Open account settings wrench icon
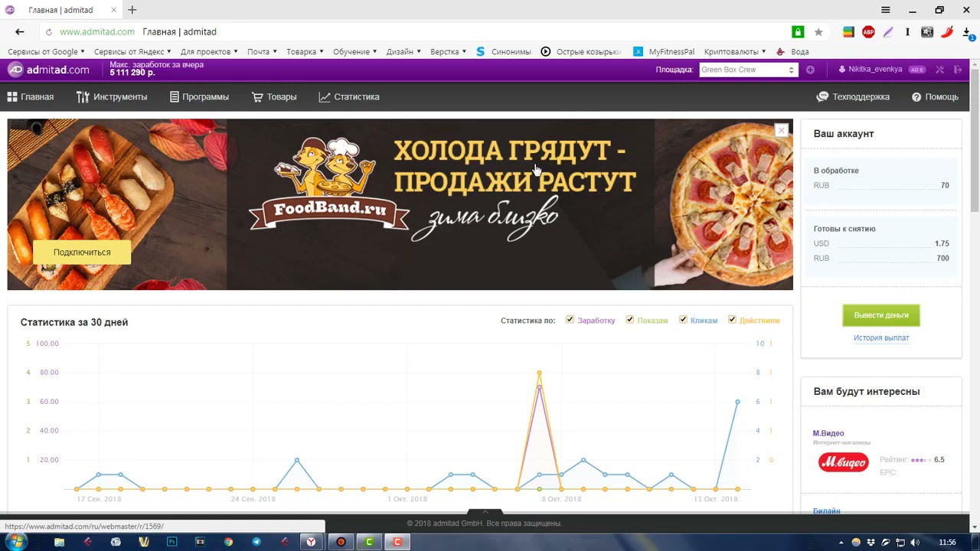 tap(940, 70)
